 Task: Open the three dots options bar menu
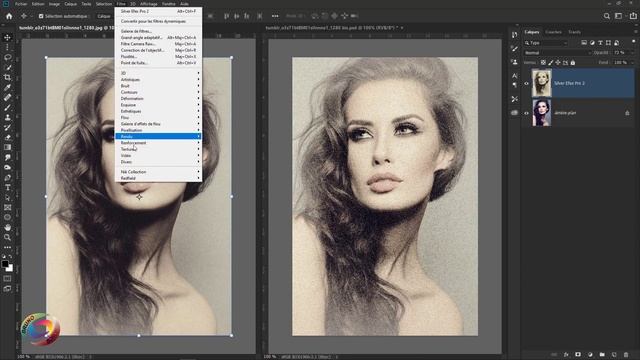point(275,16)
